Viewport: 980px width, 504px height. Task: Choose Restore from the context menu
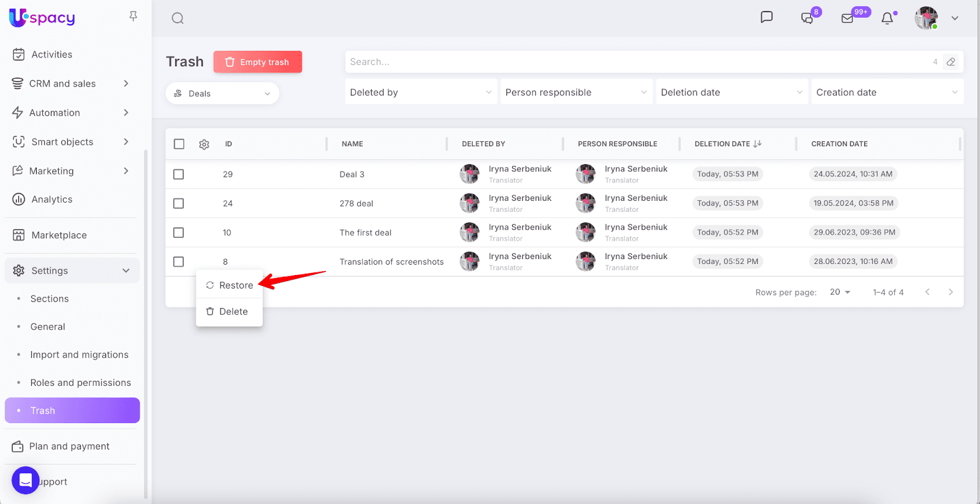click(230, 285)
